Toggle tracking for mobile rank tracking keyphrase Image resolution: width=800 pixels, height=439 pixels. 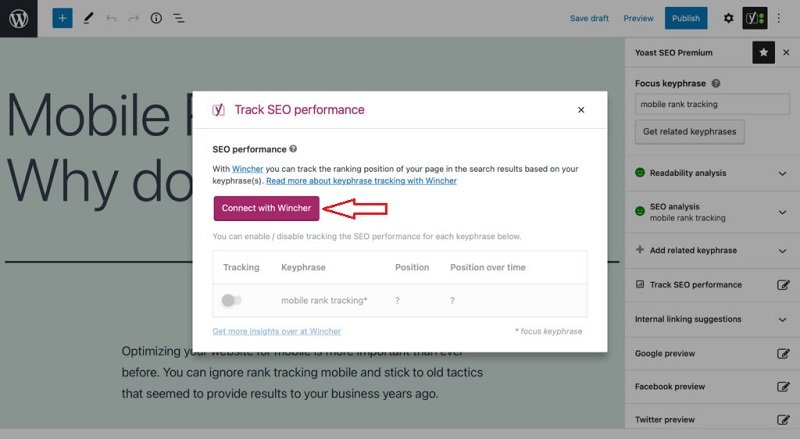(231, 300)
